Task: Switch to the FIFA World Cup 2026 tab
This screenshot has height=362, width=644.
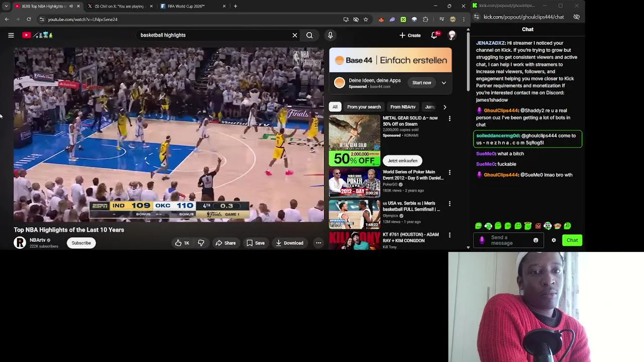Action: pyautogui.click(x=186, y=6)
